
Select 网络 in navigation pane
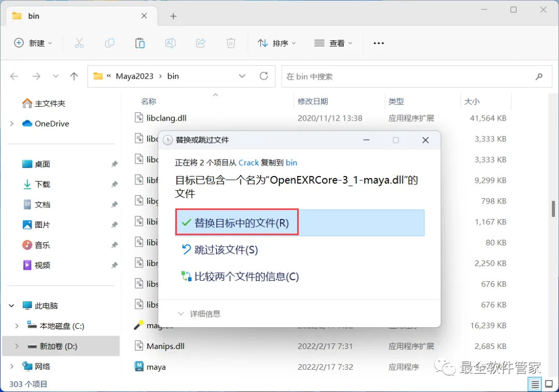(x=36, y=366)
